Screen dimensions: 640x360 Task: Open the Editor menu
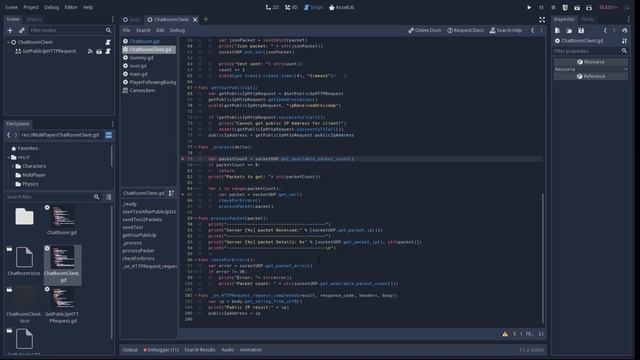pyautogui.click(x=71, y=7)
